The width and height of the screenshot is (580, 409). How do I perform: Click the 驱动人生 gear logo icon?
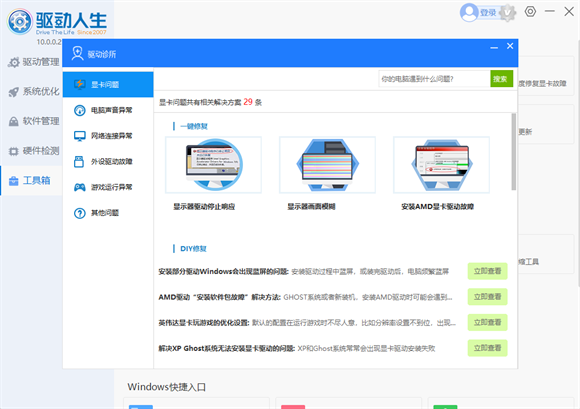pos(20,22)
